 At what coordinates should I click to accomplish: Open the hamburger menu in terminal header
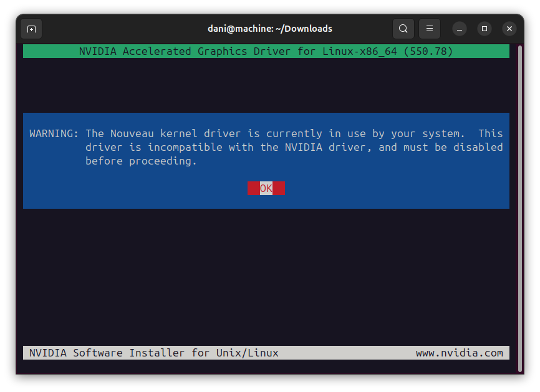tap(430, 29)
